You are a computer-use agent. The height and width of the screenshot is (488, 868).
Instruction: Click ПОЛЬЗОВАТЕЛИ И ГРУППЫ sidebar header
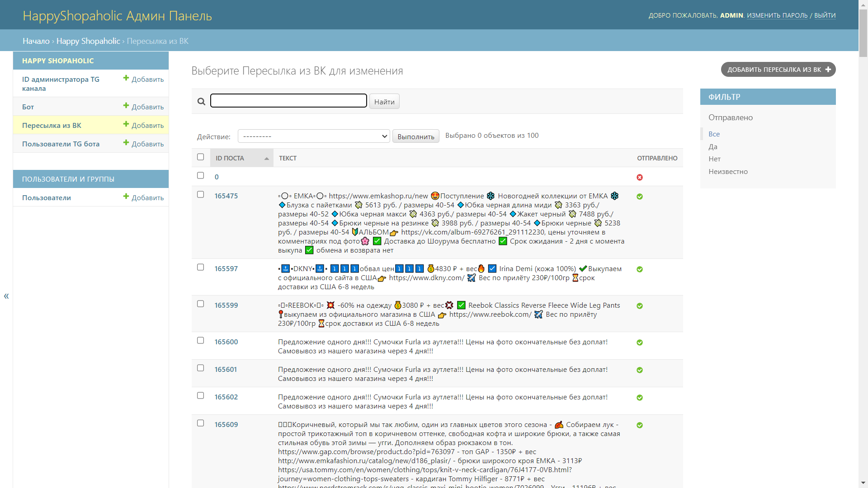pyautogui.click(x=68, y=179)
